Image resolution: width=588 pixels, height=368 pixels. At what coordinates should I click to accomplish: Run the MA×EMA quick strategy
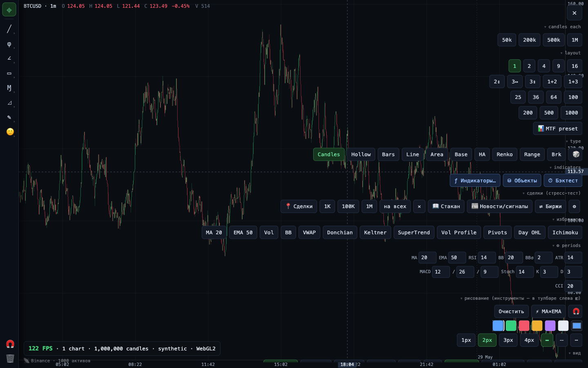[x=548, y=311]
